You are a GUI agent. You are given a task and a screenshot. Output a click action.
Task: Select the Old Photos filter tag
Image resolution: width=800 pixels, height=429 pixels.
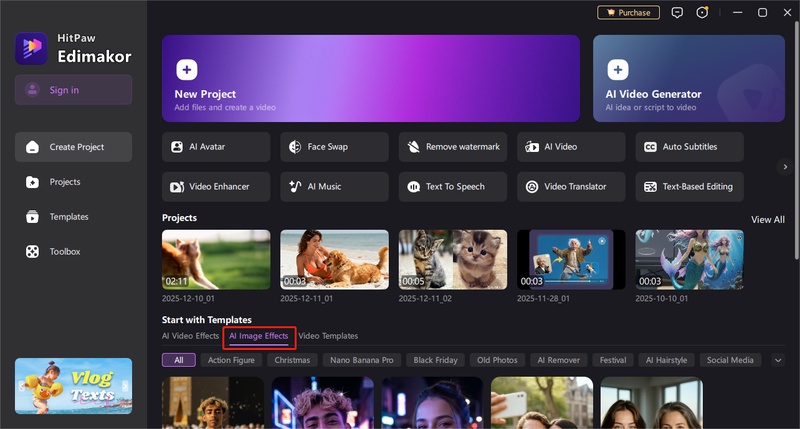(497, 360)
